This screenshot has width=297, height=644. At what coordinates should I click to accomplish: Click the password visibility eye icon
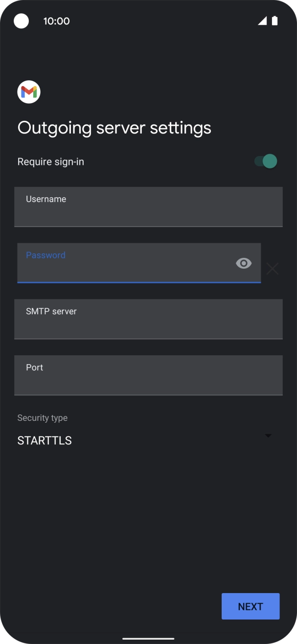[x=243, y=263]
